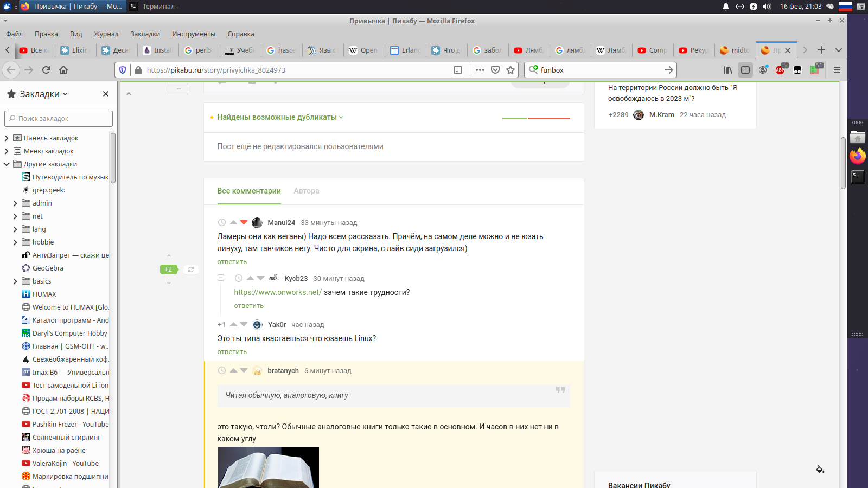
Task: List all tabs dropdown arrow
Action: 839,50
